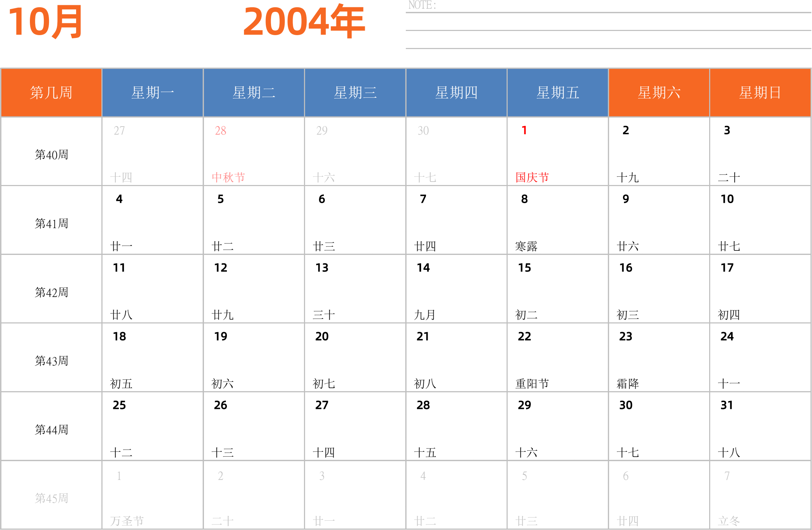Click the date 15
812x530 pixels.
tap(524, 268)
